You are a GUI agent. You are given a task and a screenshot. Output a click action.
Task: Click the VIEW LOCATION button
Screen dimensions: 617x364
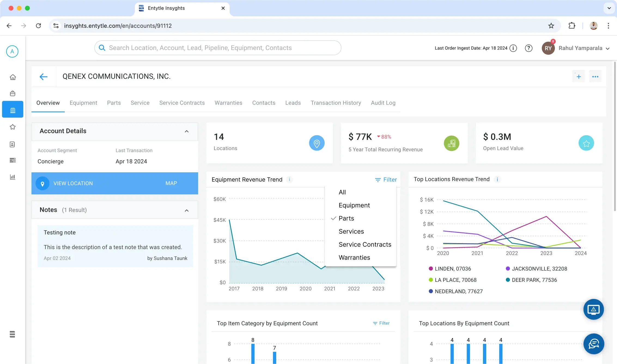tap(73, 183)
